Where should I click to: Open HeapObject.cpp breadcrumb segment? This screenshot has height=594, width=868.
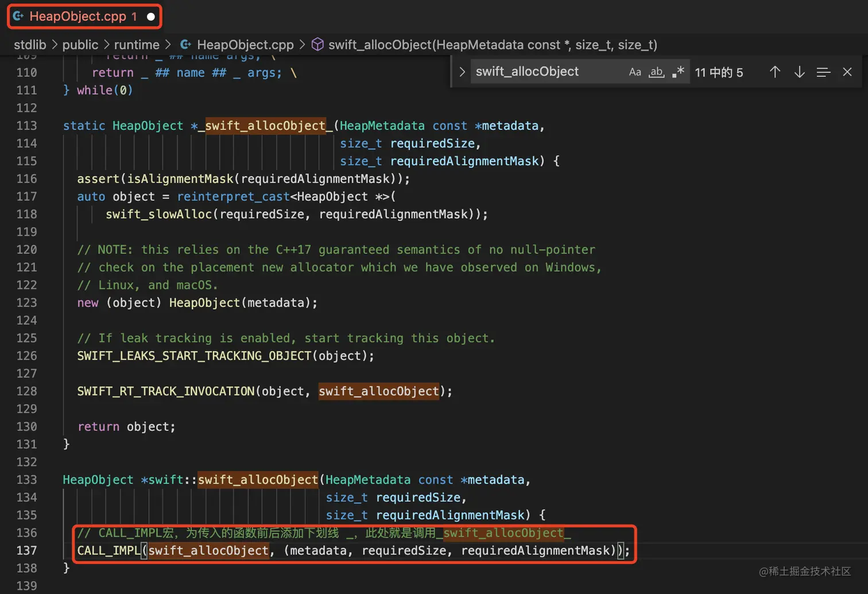click(245, 45)
